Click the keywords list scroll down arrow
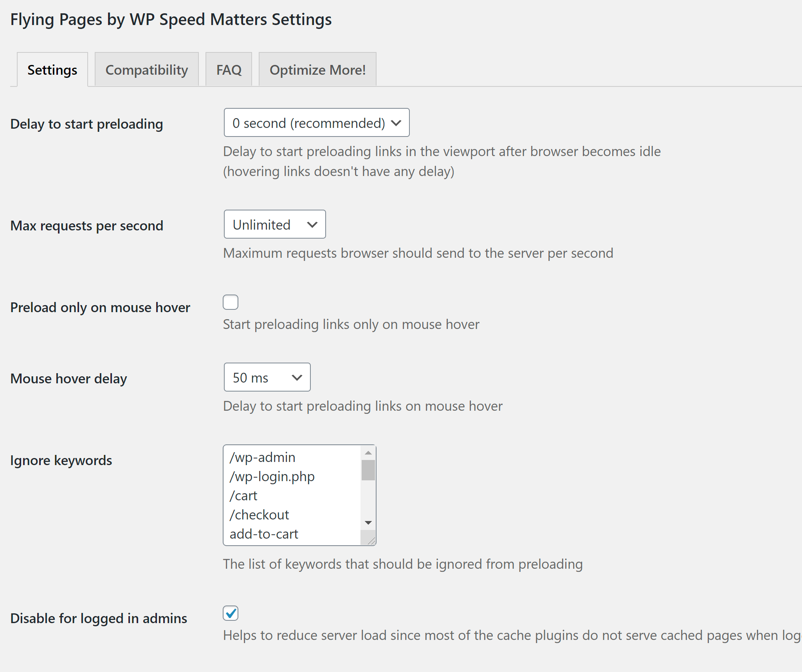Screen dimensions: 802x672 pyautogui.click(x=368, y=523)
